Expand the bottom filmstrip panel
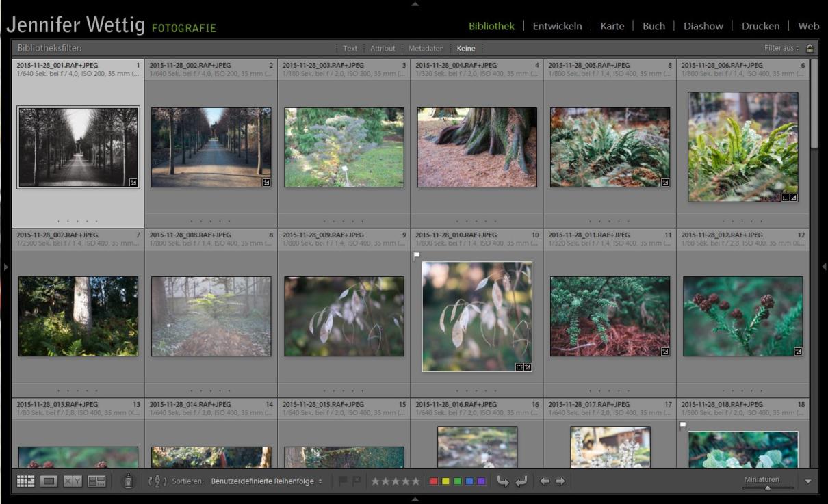 click(x=415, y=499)
